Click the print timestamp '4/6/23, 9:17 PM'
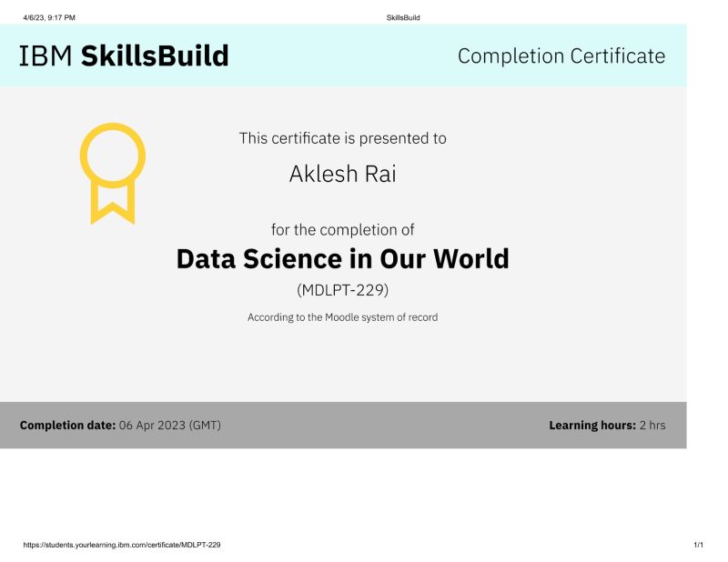728x562 pixels. click(x=49, y=17)
